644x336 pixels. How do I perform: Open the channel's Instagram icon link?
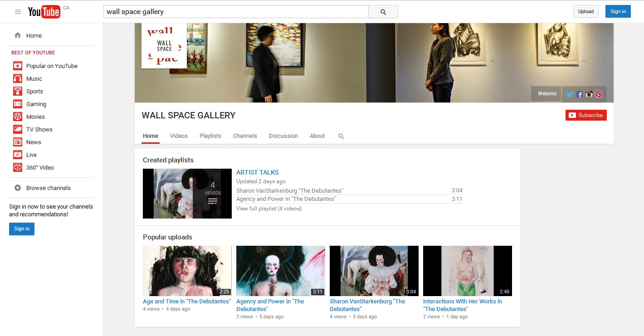tap(589, 94)
